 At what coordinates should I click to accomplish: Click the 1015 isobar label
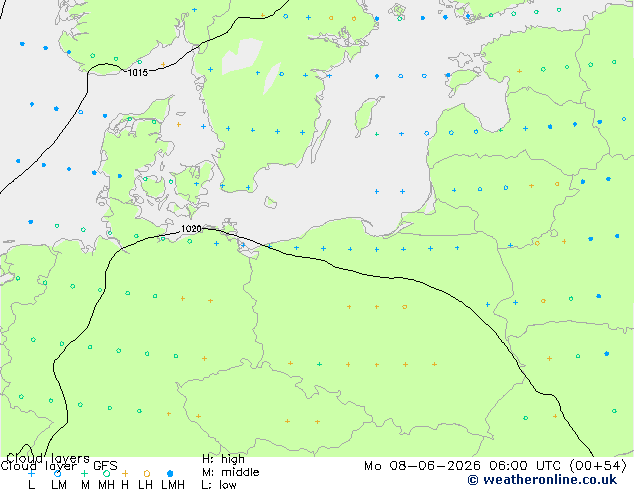pos(138,73)
